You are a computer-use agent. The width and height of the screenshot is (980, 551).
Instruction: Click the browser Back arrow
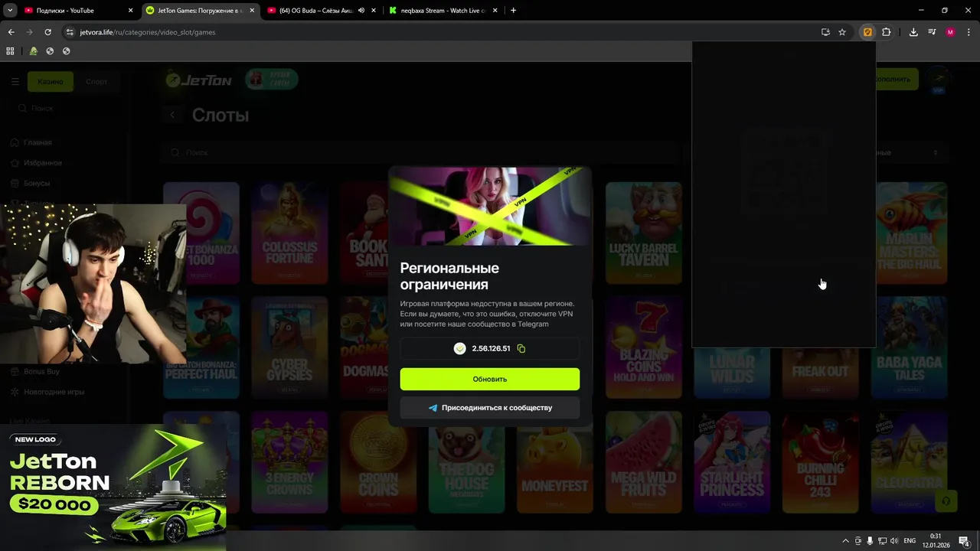point(11,32)
